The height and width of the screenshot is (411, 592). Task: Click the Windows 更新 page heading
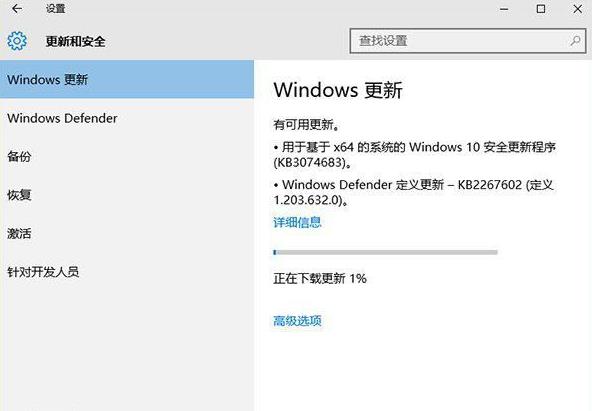338,90
